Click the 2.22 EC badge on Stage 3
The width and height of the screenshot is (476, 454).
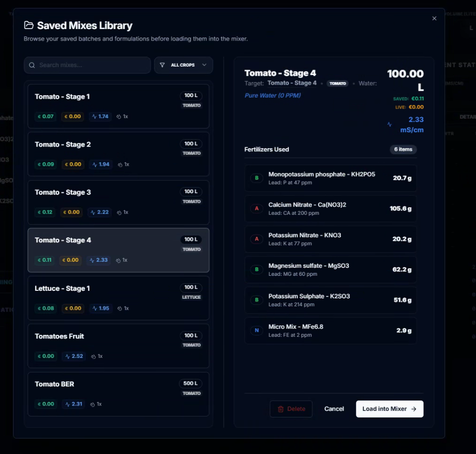coord(99,212)
